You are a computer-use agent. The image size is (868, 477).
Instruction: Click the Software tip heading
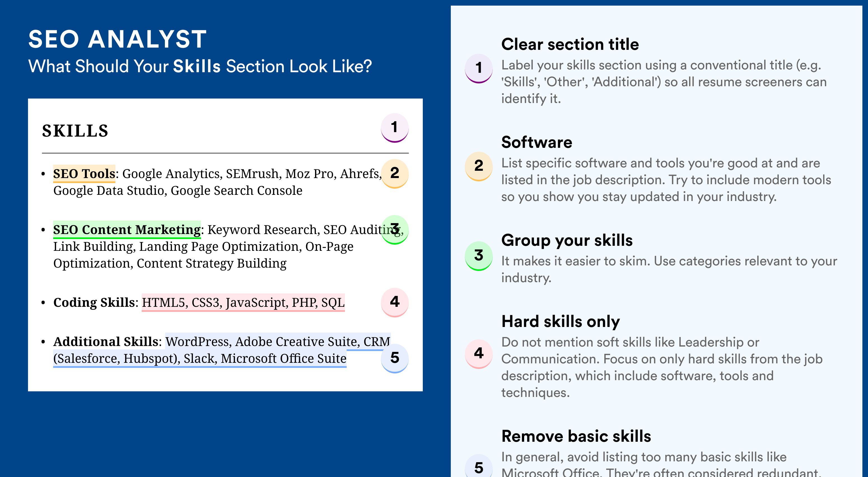point(536,142)
